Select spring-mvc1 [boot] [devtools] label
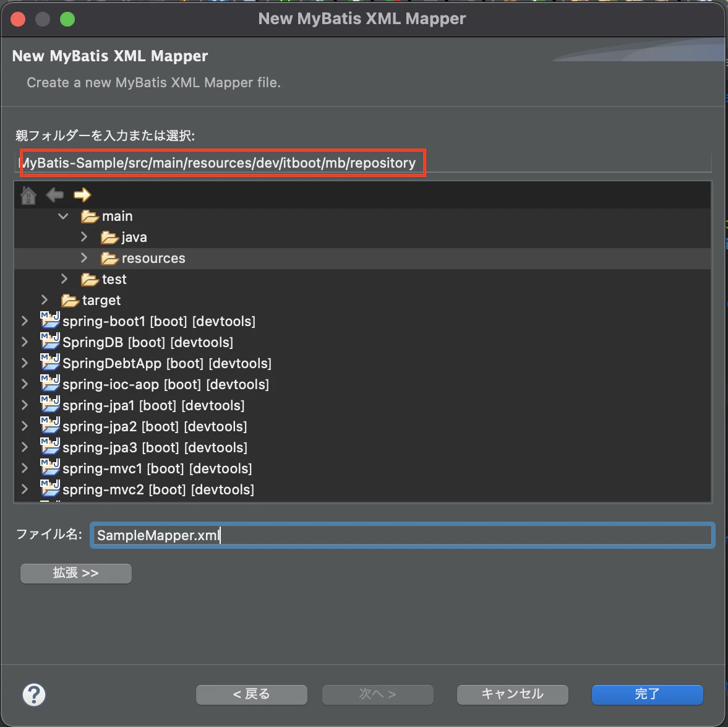The image size is (728, 727). [x=157, y=469]
